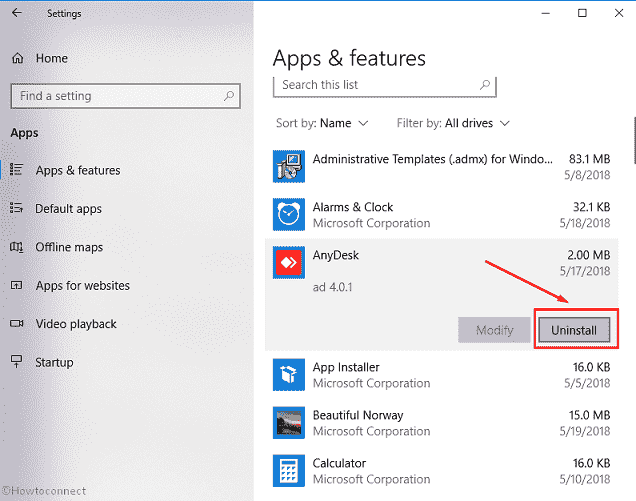Click the 2.00 MB size value

coord(589,255)
